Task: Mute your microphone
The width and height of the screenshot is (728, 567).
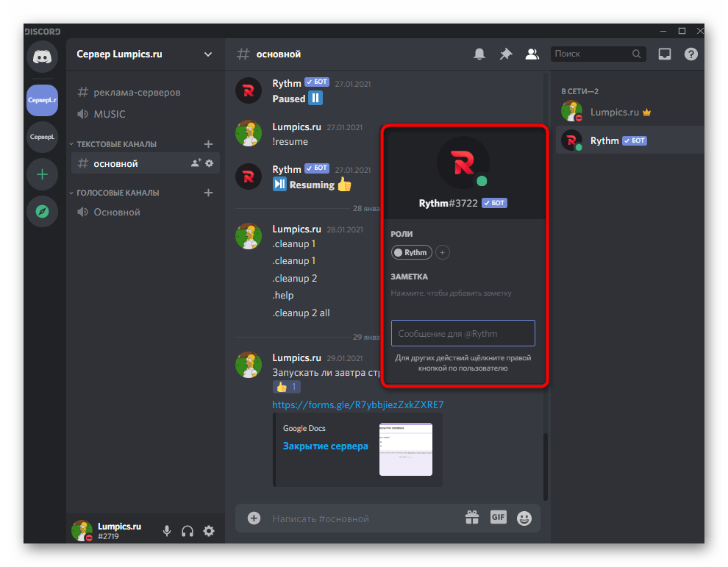Action: click(x=166, y=530)
